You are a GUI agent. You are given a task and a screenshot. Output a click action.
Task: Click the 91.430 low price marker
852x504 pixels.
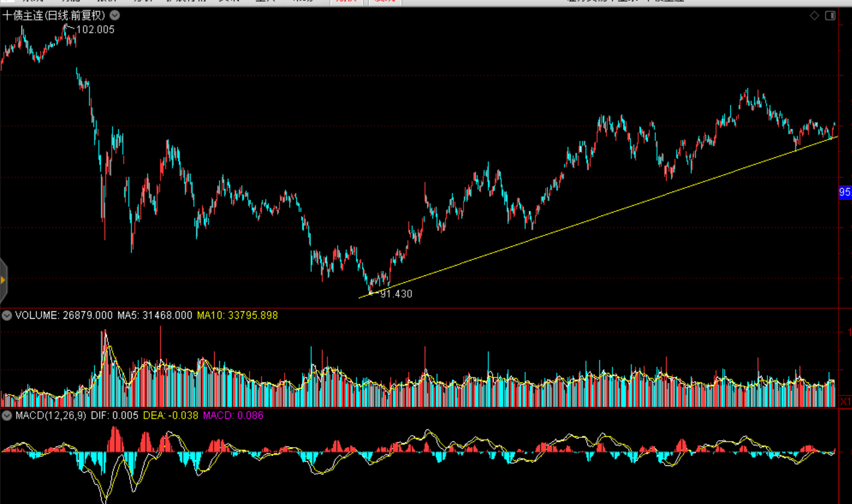pyautogui.click(x=395, y=294)
